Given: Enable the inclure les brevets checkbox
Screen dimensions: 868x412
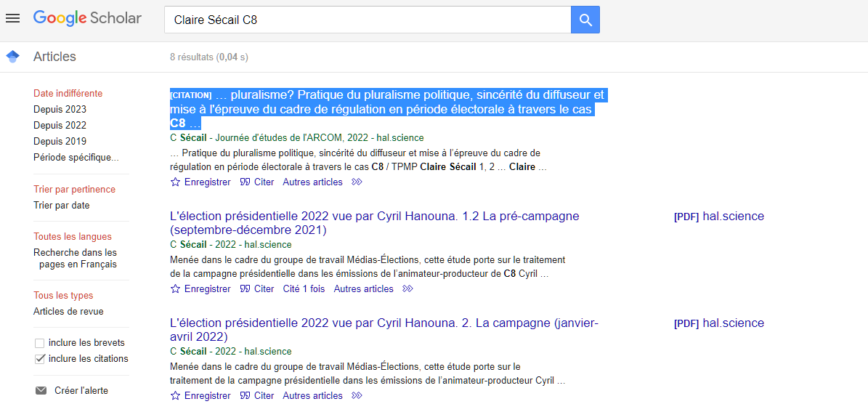Looking at the screenshot, I should (39, 343).
